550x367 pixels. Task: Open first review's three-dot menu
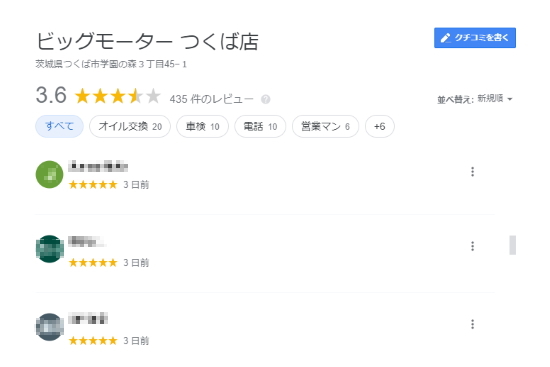click(x=472, y=172)
